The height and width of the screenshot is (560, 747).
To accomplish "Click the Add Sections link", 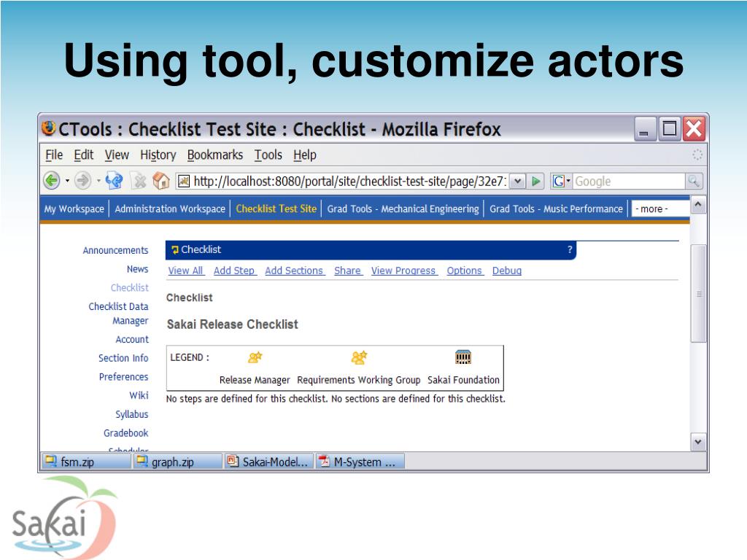I will 294,271.
